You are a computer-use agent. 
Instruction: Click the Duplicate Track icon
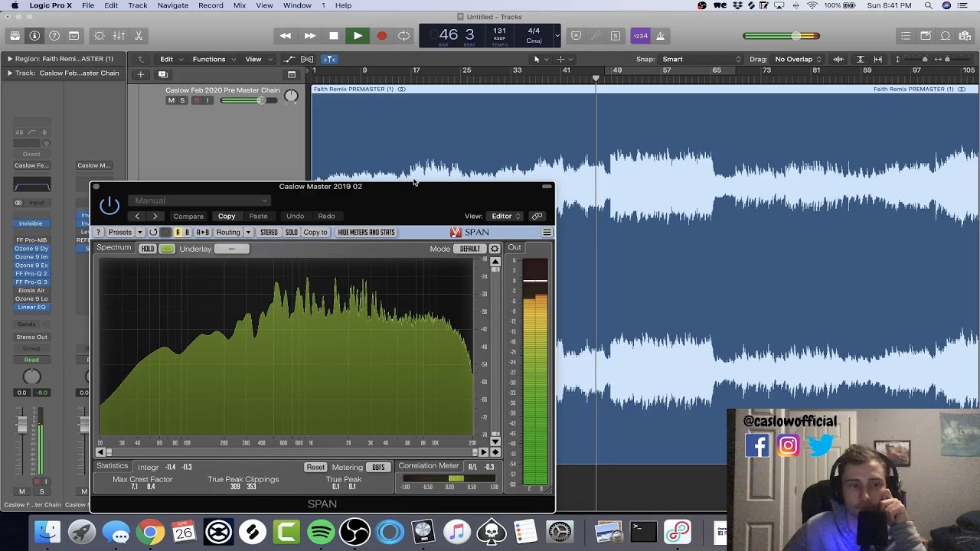click(x=162, y=74)
